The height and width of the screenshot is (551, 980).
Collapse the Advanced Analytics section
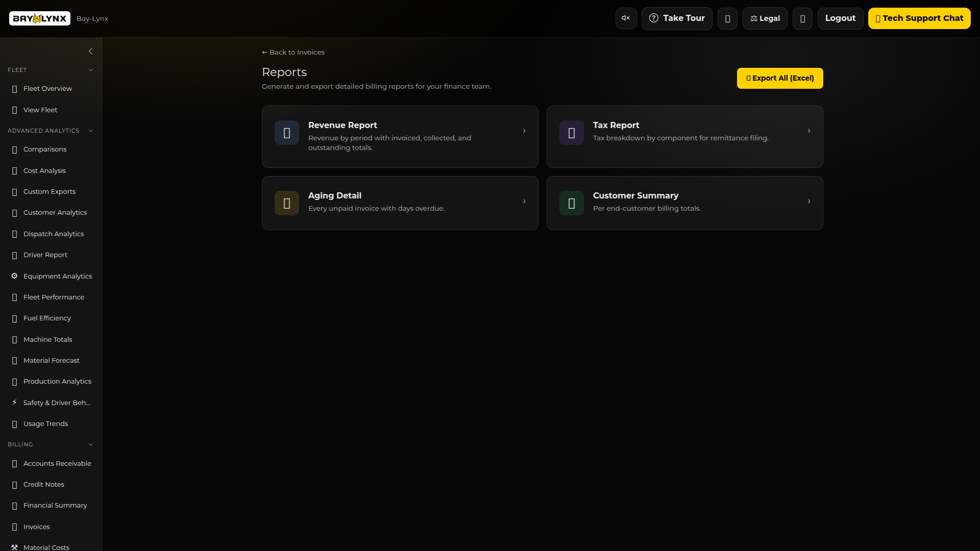[x=91, y=131]
